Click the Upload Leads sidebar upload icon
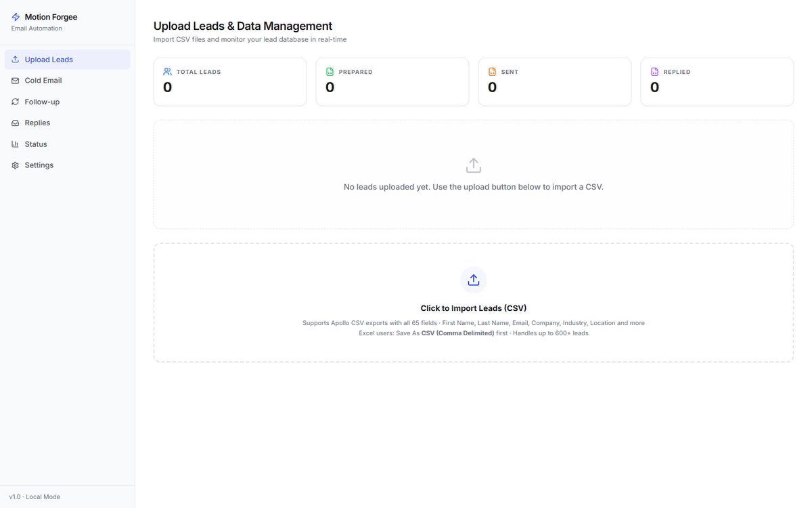Viewport: 812px width, 508px height. click(16, 60)
